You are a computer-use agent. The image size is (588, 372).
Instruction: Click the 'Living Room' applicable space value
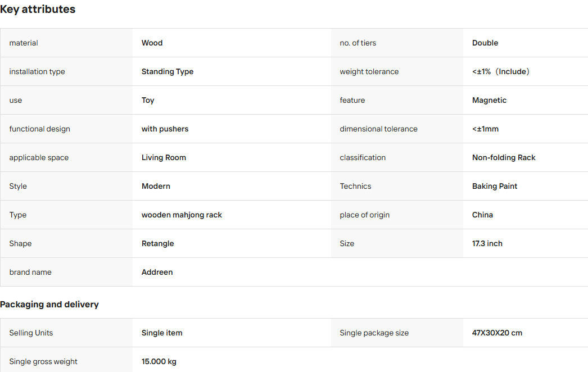point(164,157)
